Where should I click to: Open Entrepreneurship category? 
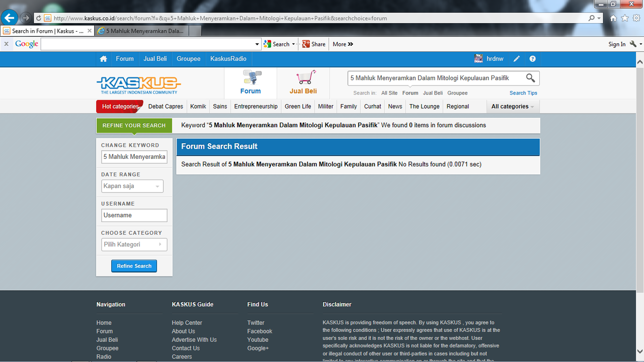[256, 107]
